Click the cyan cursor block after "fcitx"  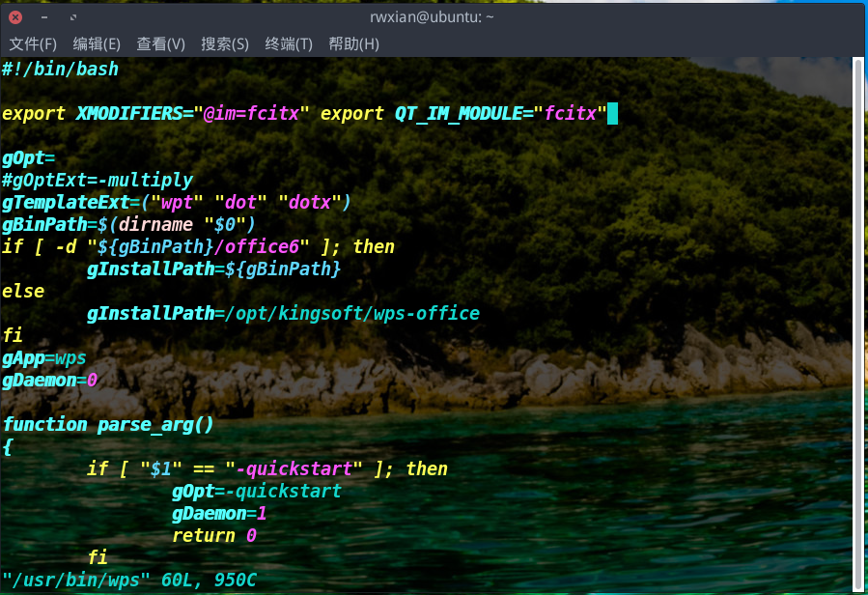point(612,114)
